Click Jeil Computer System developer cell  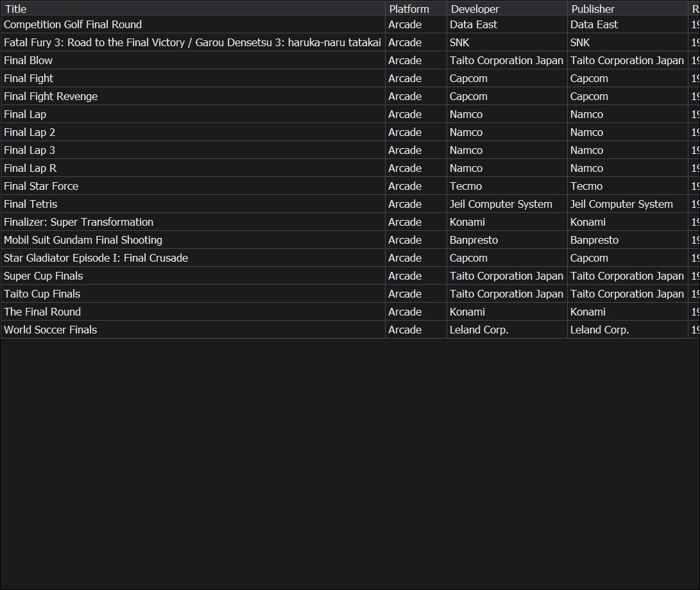pyautogui.click(x=507, y=204)
